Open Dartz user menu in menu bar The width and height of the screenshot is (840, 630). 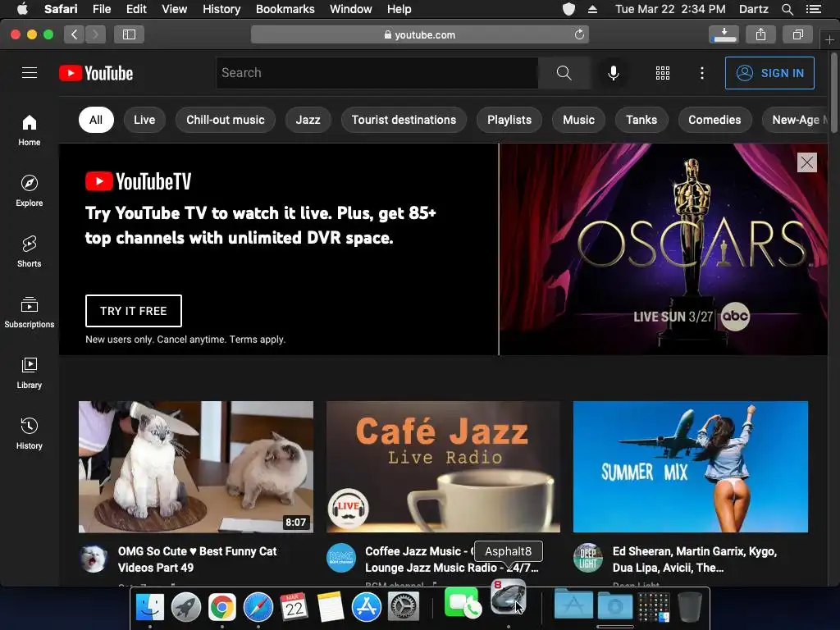(754, 9)
